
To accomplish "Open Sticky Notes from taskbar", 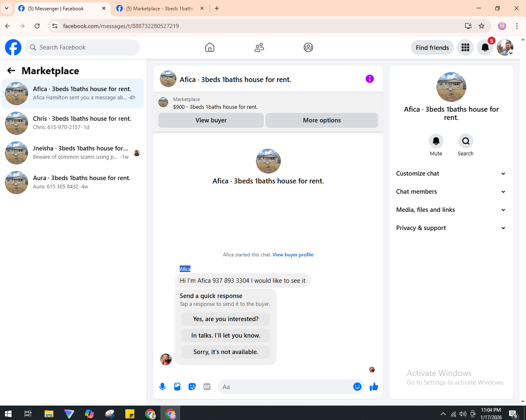I will pos(130,413).
